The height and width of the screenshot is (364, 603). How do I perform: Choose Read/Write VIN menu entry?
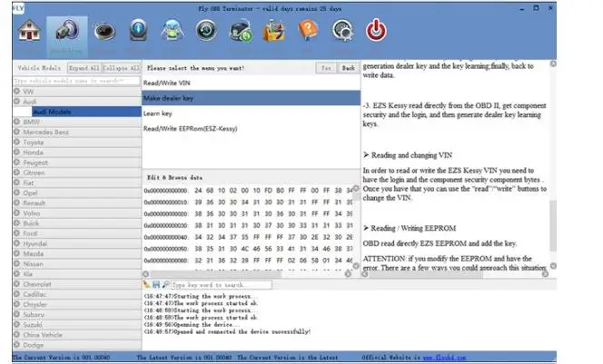[252, 83]
